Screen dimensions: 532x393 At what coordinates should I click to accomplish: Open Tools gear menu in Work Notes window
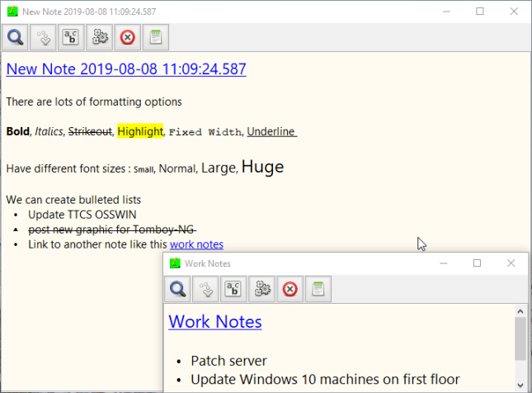(262, 289)
